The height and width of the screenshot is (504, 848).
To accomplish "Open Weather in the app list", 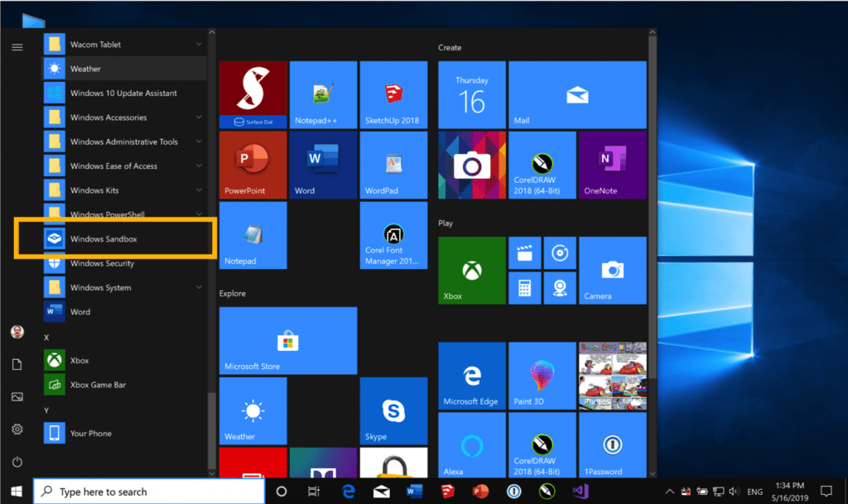I will click(x=124, y=69).
